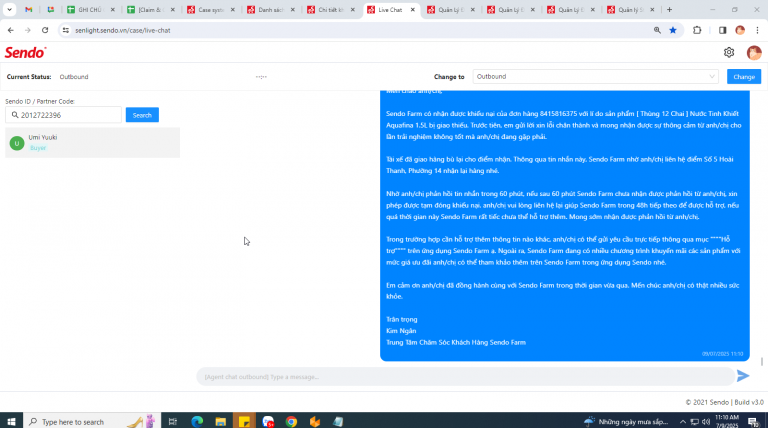Show hidden system tray icons
Image resolution: width=768 pixels, height=428 pixels.
pyautogui.click(x=682, y=422)
